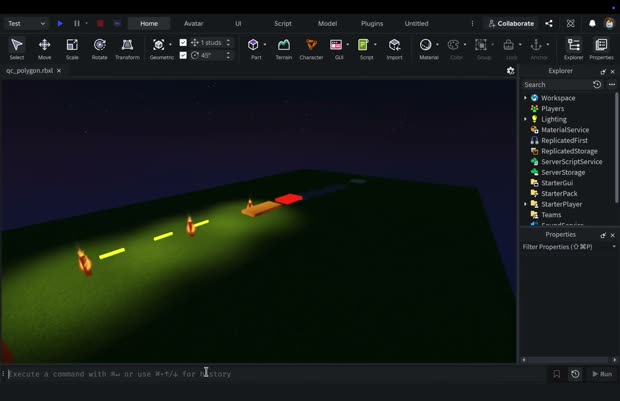Start playtest with Play button
The image size is (620, 401).
coord(60,23)
